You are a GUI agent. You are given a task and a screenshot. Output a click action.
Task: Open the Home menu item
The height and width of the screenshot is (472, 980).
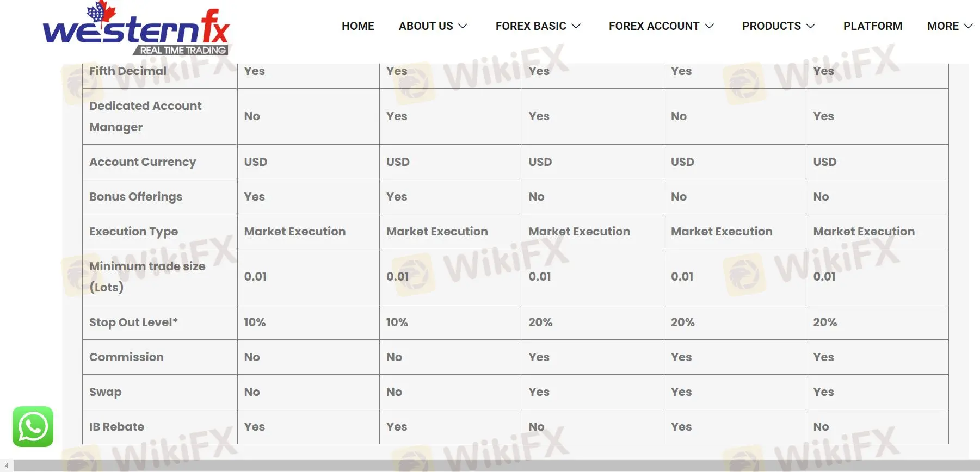pyautogui.click(x=358, y=26)
